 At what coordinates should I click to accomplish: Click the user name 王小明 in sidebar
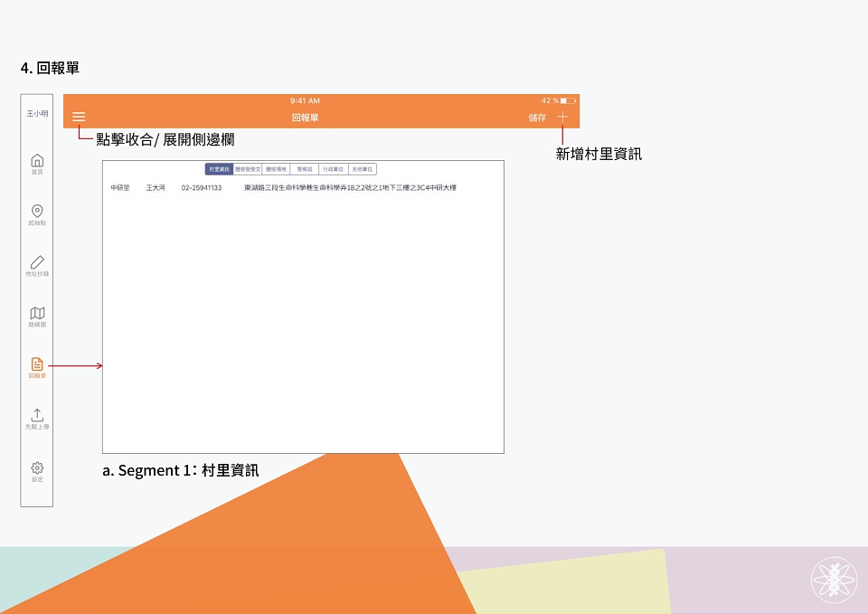(x=37, y=114)
